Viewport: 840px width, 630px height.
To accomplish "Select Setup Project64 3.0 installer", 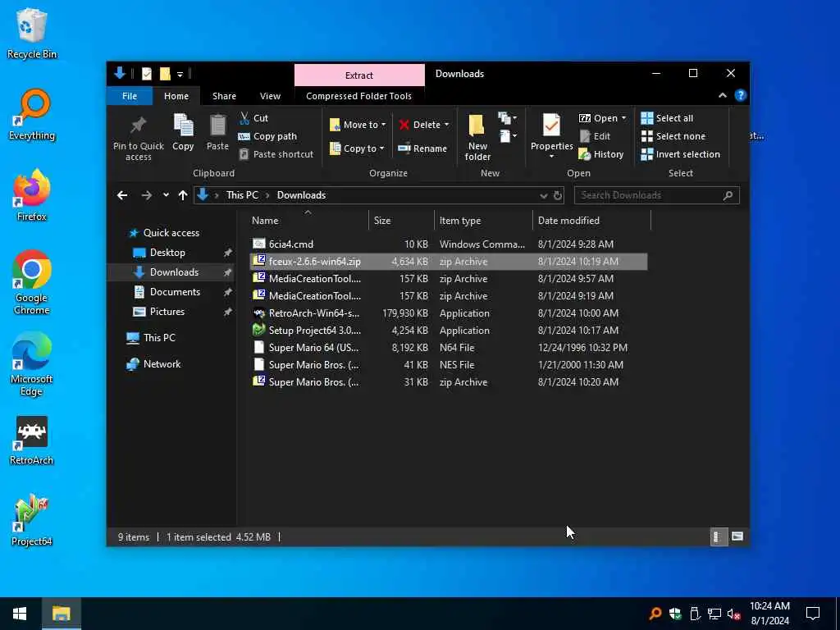I will click(449, 330).
